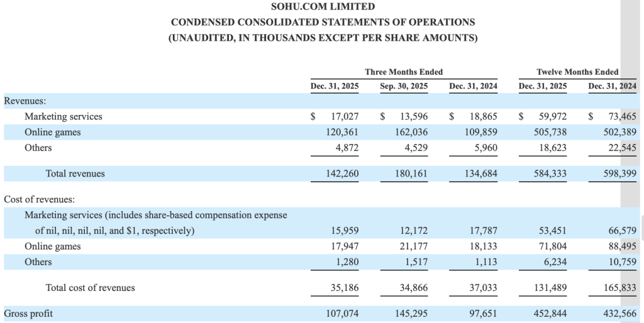Click the Twelve Months Ended column group header
This screenshot has height=323, width=644.
click(x=577, y=72)
